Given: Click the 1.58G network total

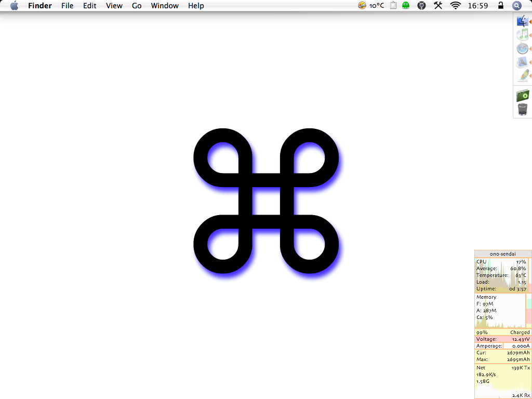Looking at the screenshot, I should point(483,381).
